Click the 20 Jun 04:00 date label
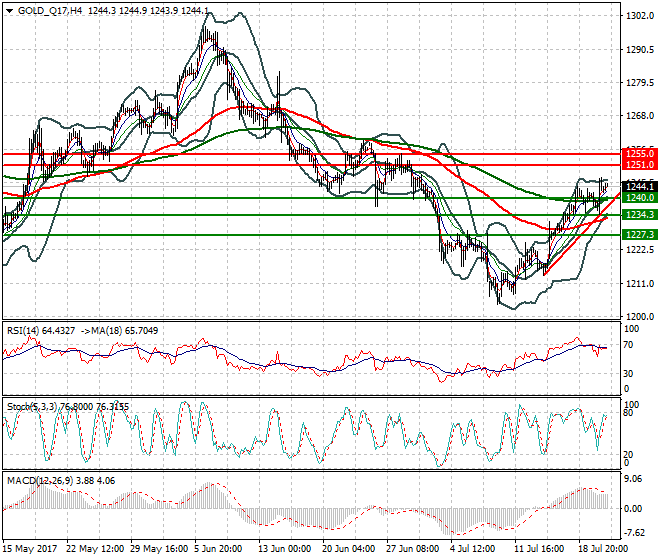660x560 pixels. (349, 549)
